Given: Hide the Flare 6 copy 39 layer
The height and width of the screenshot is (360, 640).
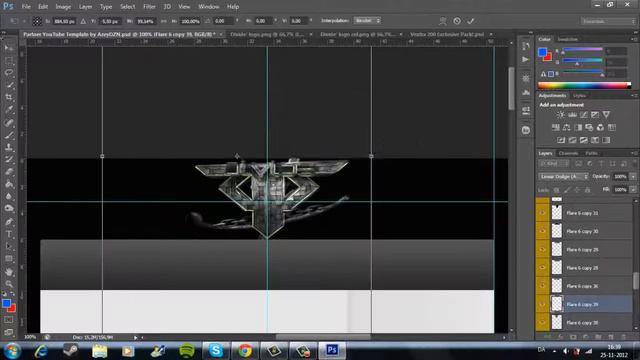Looking at the screenshot, I should coord(542,304).
